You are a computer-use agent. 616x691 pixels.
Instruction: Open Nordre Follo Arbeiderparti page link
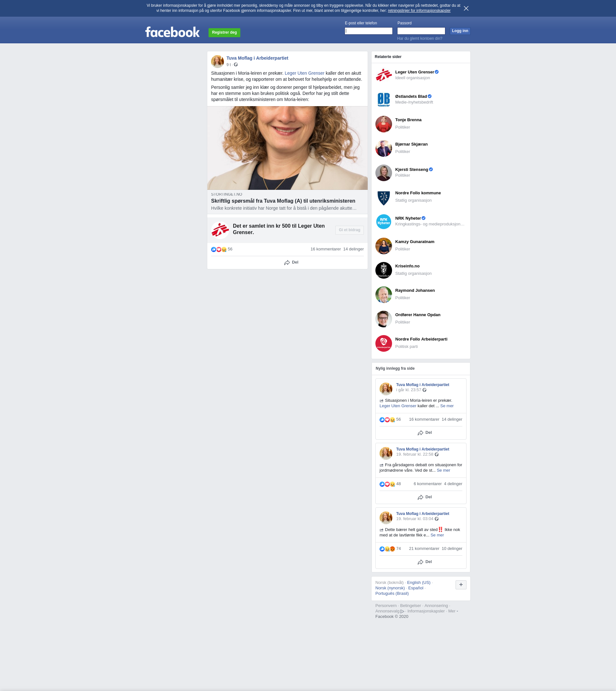(x=421, y=339)
